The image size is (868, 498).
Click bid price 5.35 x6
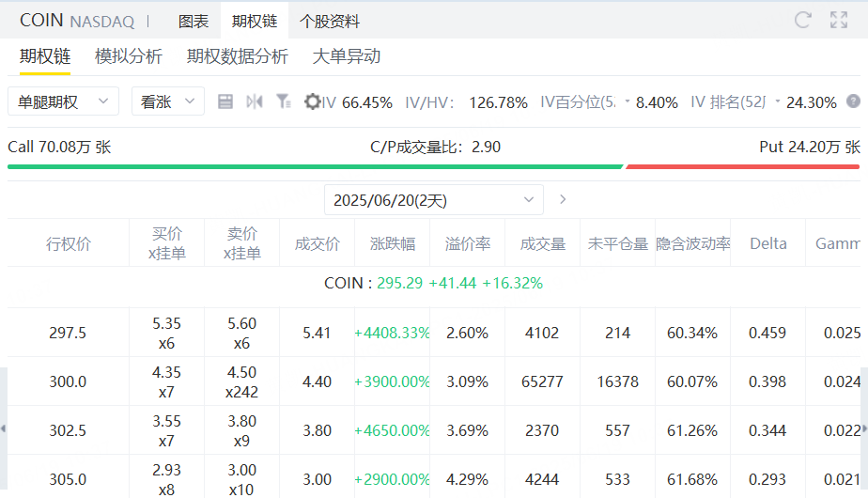point(166,333)
